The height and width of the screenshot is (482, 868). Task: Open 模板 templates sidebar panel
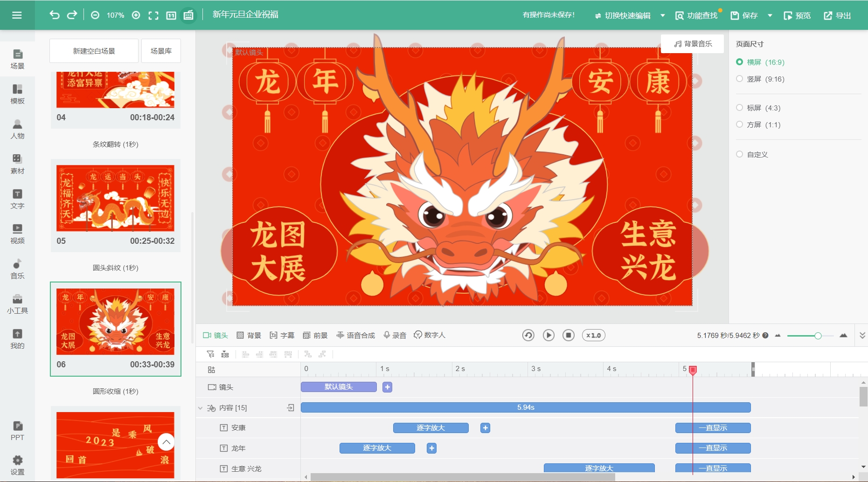(17, 94)
